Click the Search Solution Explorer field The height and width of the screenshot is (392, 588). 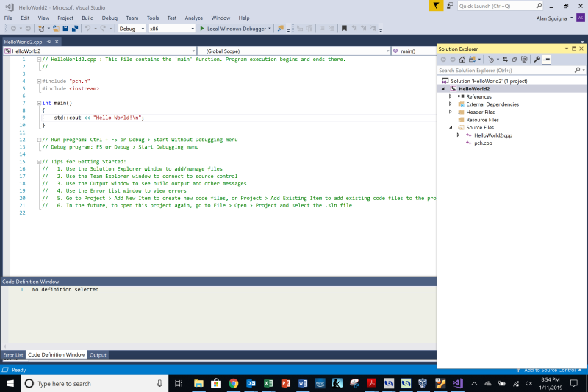(x=506, y=70)
